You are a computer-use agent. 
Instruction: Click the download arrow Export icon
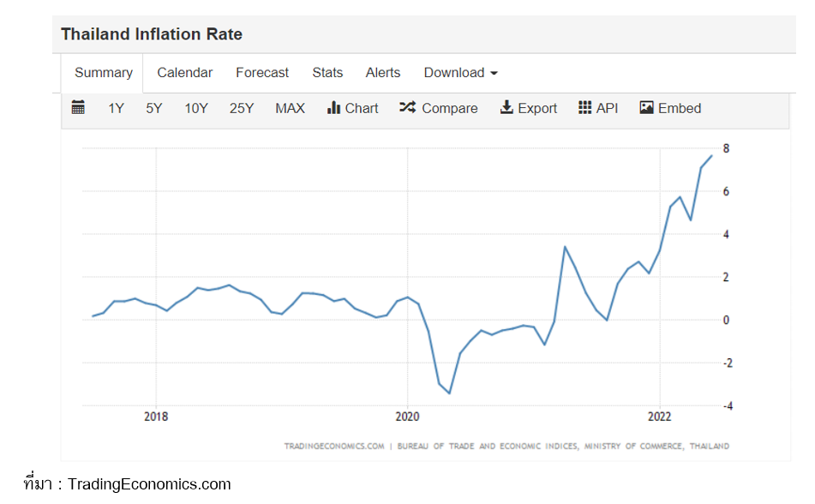(506, 108)
